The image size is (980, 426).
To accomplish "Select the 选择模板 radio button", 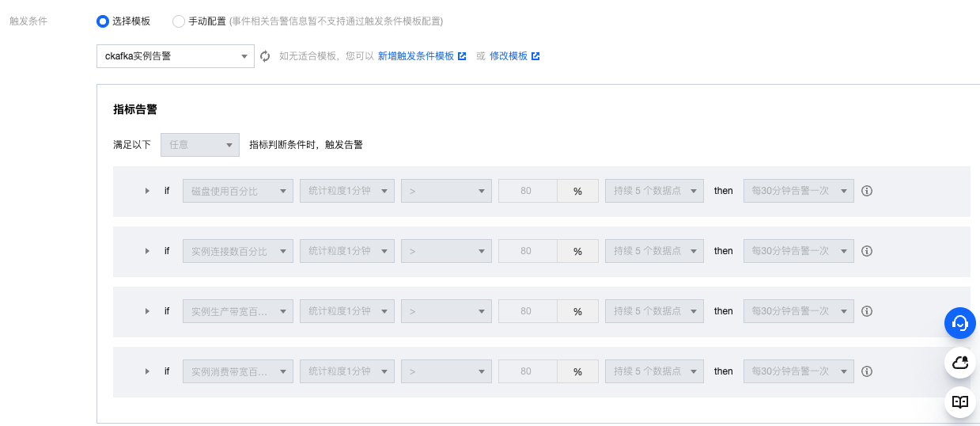I will [102, 21].
